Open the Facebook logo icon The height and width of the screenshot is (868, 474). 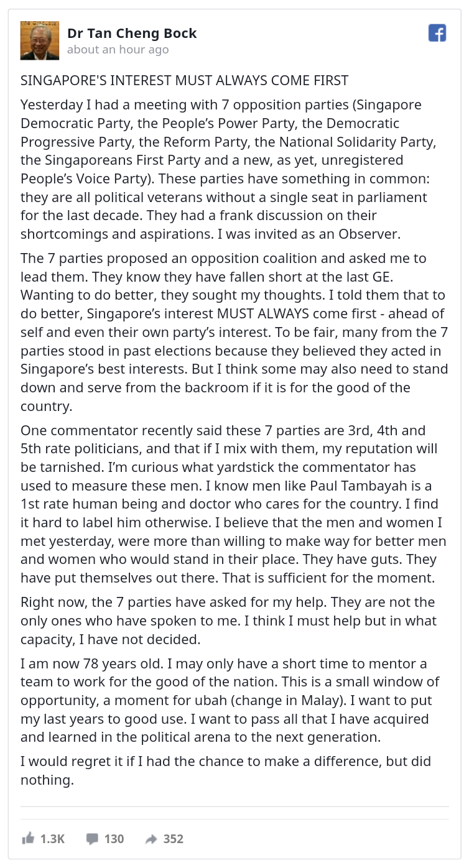(x=437, y=33)
